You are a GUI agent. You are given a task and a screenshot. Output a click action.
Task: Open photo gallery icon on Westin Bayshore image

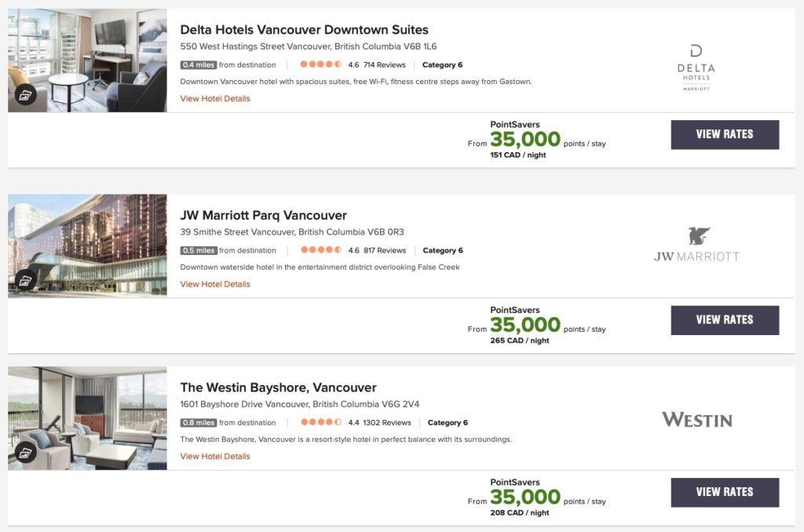pyautogui.click(x=25, y=453)
